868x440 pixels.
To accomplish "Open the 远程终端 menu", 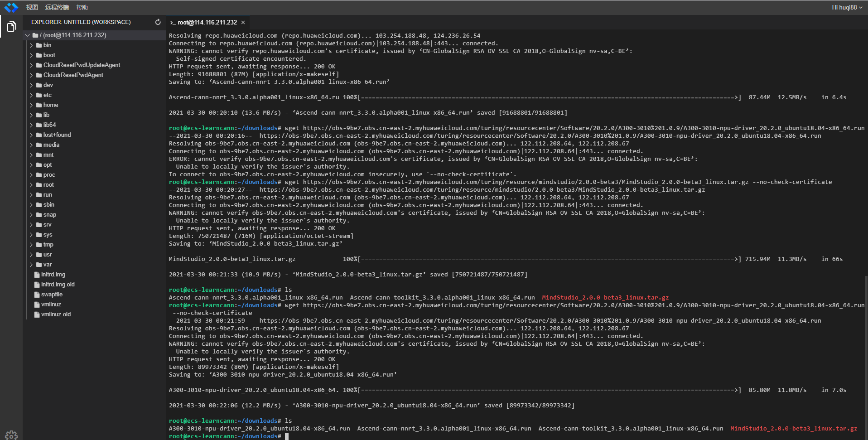I will click(57, 7).
